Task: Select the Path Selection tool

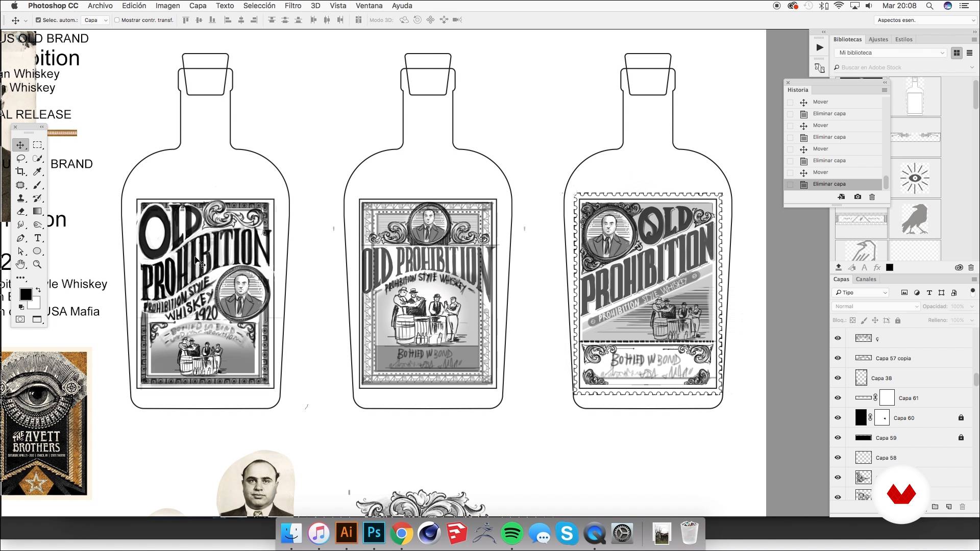Action: (x=20, y=252)
